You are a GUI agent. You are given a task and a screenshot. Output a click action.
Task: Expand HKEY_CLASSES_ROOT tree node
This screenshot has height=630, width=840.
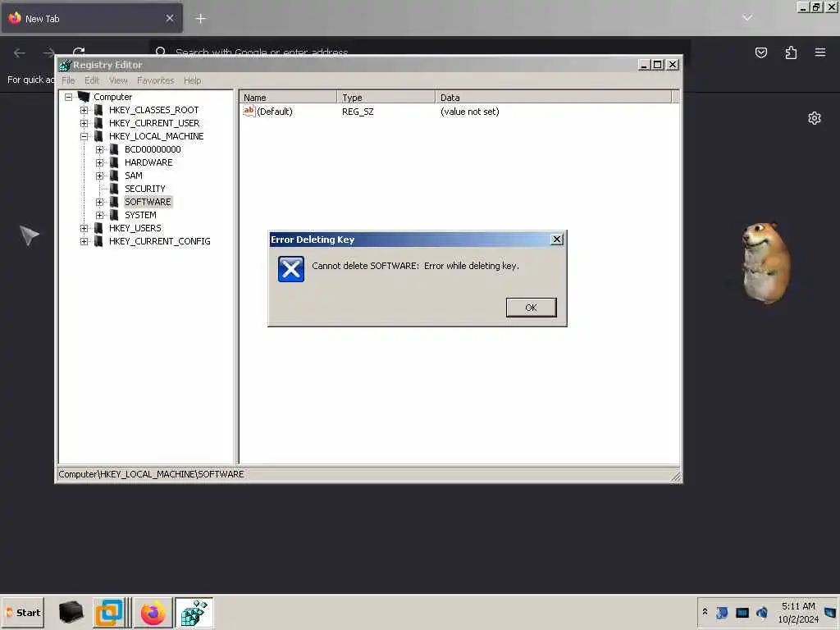coord(84,111)
